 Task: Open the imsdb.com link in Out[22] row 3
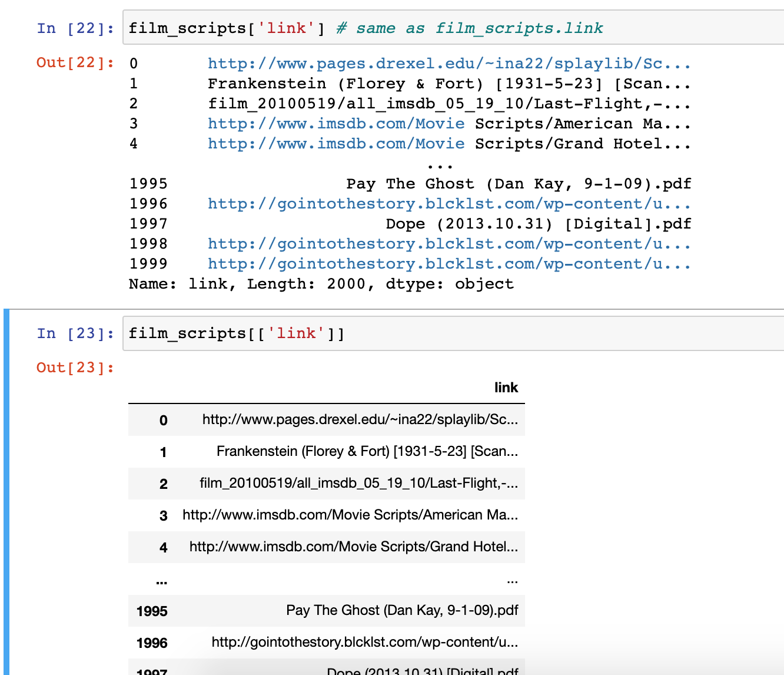[x=336, y=124]
